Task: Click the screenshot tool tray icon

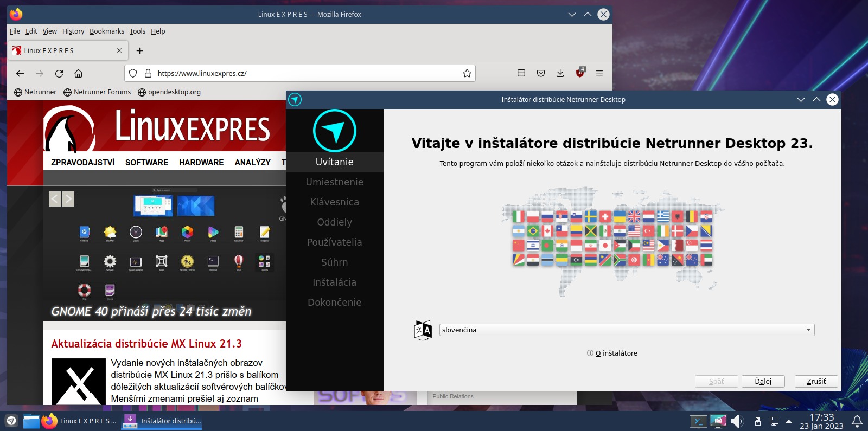Action: click(718, 421)
